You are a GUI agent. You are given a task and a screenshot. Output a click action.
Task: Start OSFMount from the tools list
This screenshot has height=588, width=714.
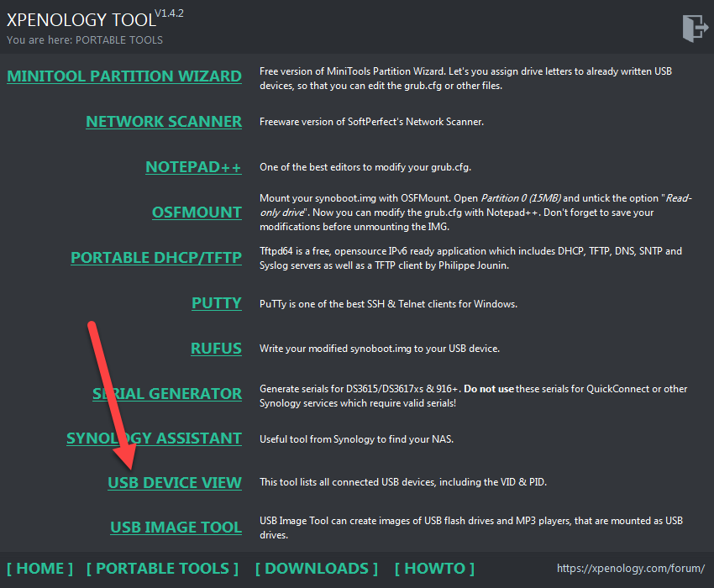tap(197, 213)
